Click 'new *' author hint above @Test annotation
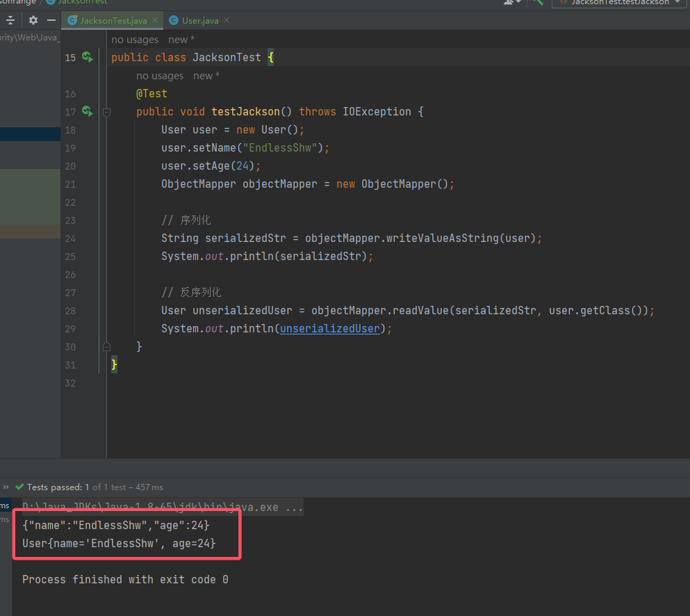 coord(206,76)
